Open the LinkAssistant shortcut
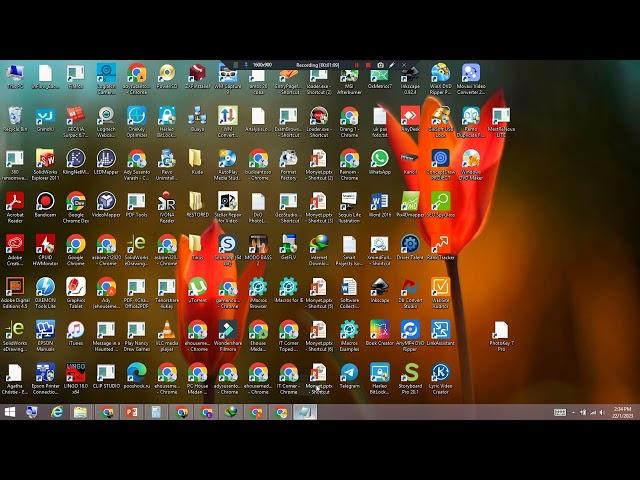640x480 pixels. (x=440, y=332)
